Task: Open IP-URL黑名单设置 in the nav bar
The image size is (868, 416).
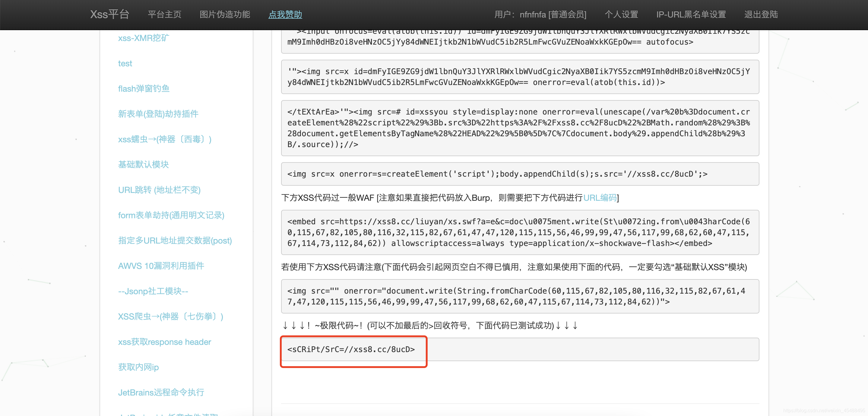Action: point(691,14)
